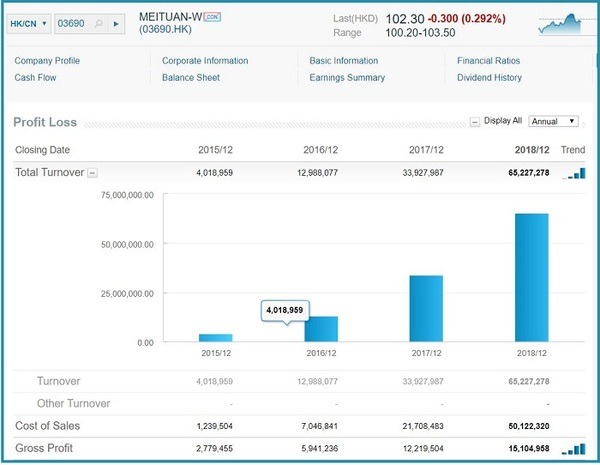Image resolution: width=600 pixels, height=465 pixels.
Task: Click the 4,018,959 chart tooltip
Action: click(x=285, y=310)
